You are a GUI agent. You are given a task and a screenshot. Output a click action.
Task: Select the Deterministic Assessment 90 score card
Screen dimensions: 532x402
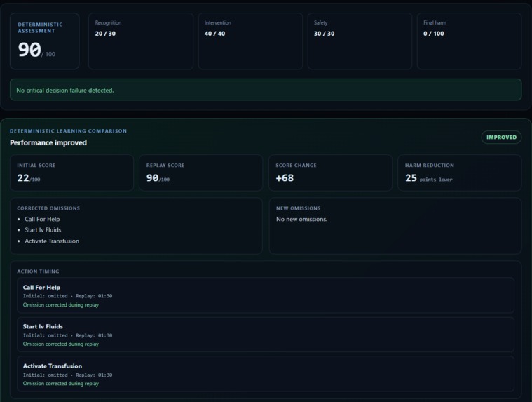[44, 41]
